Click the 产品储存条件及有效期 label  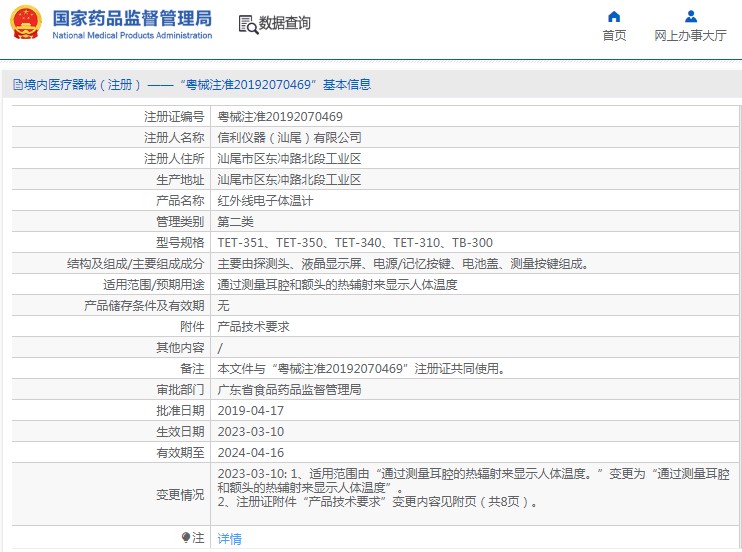[144, 305]
